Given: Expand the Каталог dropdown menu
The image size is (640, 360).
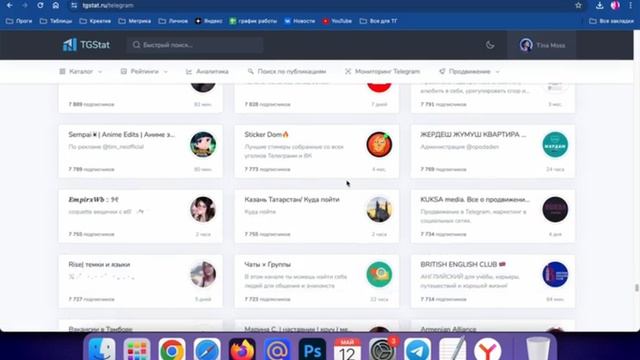Looking at the screenshot, I should pyautogui.click(x=81, y=71).
